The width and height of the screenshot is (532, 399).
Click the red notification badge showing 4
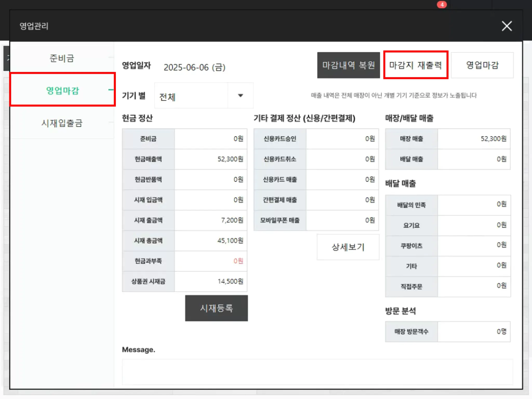442,5
